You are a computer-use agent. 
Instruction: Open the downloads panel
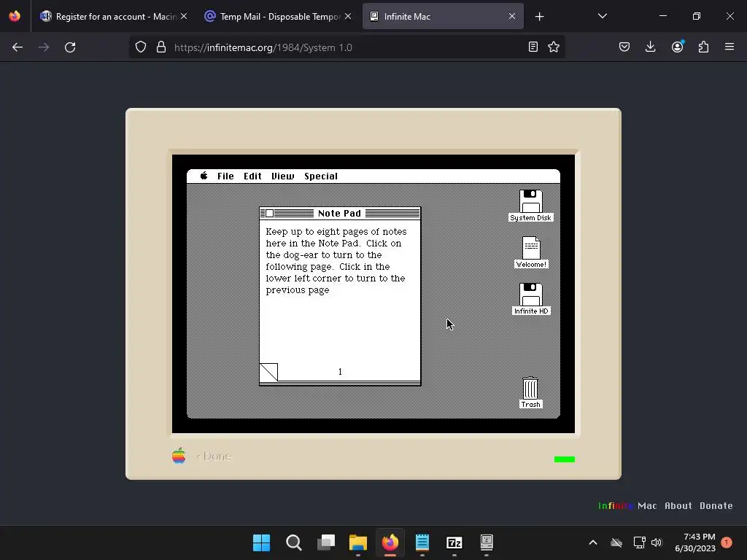coord(650,47)
